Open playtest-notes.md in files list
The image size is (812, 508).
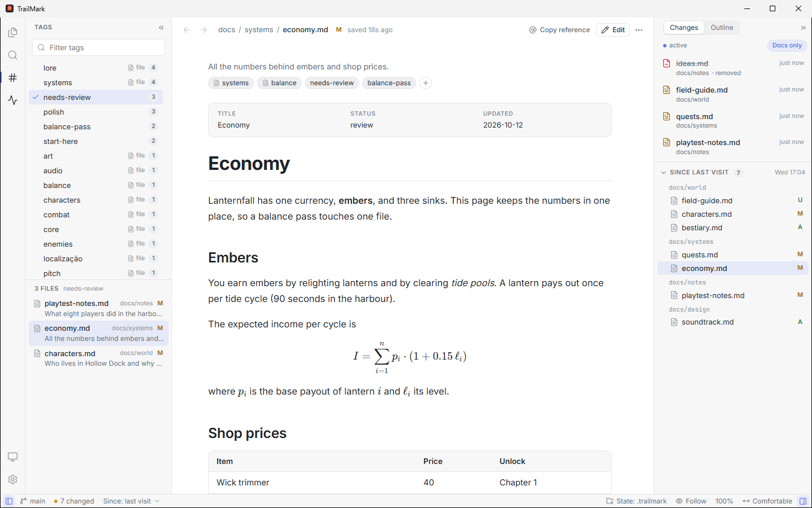[x=99, y=308]
